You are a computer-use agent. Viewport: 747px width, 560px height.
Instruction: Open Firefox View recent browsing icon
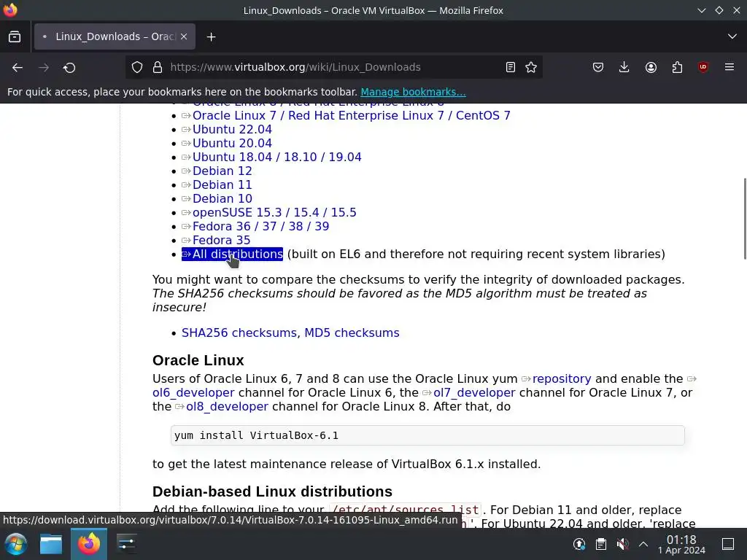click(15, 36)
